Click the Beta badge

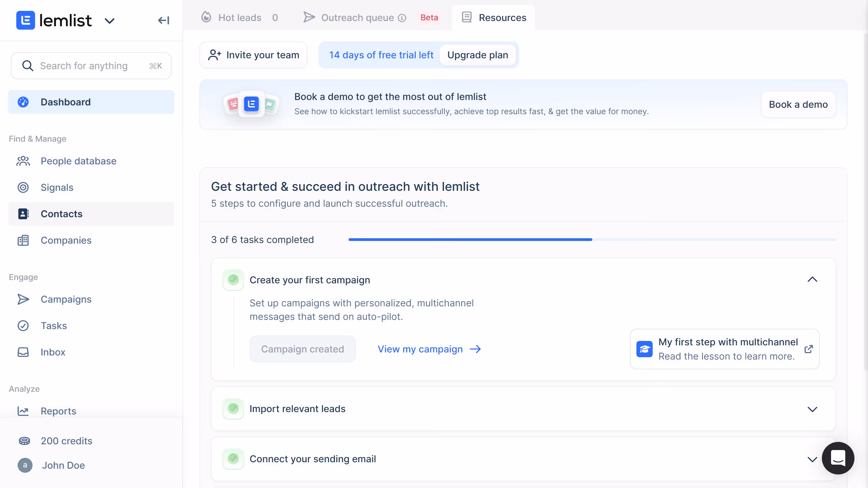(x=429, y=18)
